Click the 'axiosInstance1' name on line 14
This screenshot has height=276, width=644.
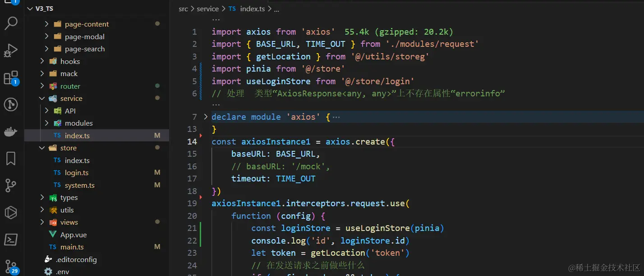(x=276, y=141)
